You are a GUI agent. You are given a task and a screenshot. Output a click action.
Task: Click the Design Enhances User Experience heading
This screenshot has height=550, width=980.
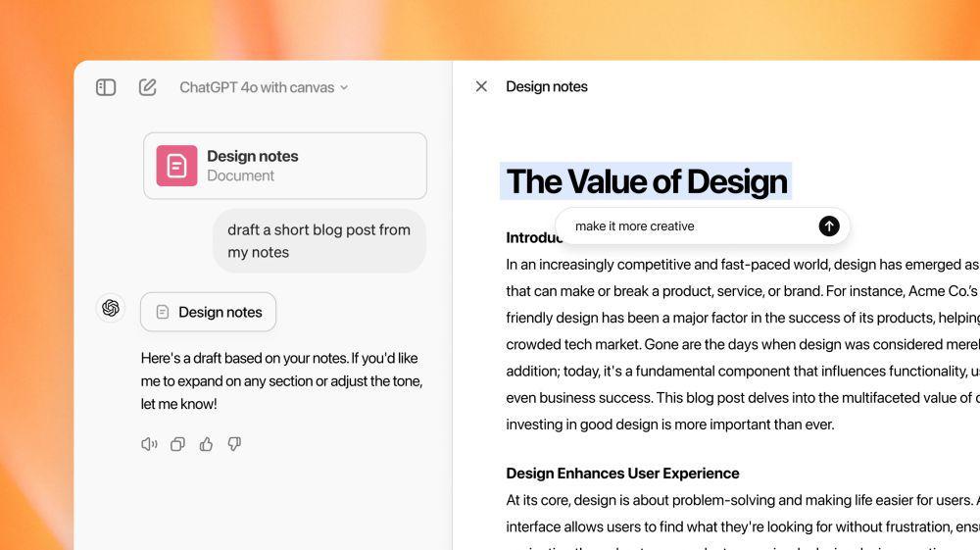[622, 474]
